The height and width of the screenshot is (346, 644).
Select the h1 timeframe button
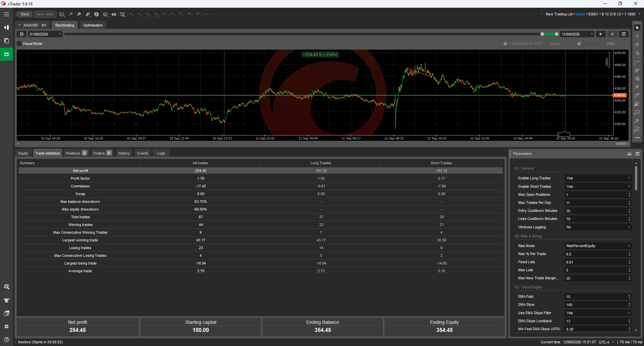(164, 14)
